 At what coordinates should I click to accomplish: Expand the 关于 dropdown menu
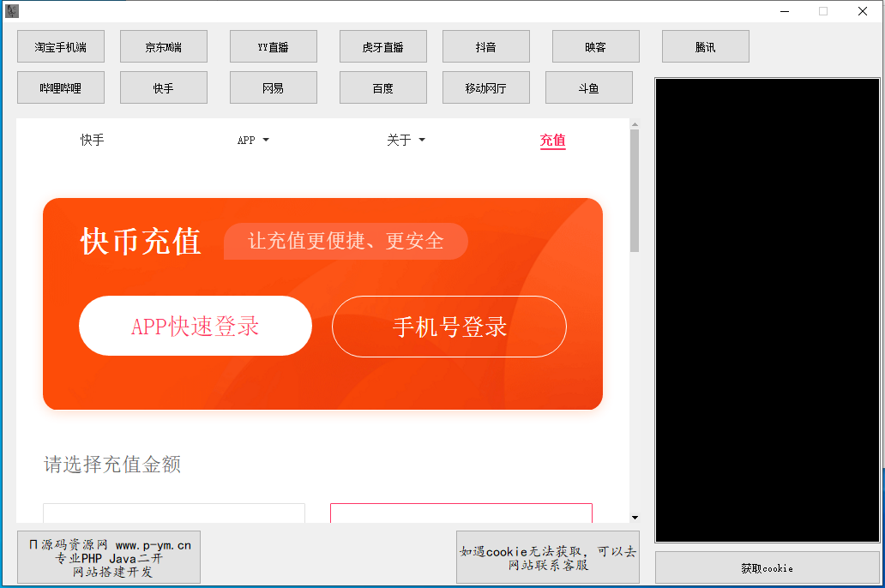(x=406, y=140)
